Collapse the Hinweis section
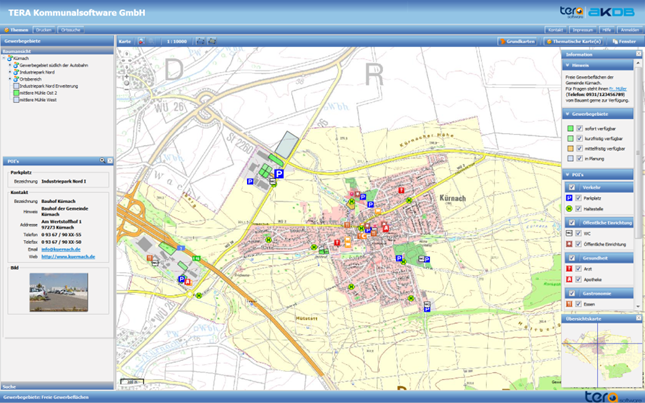Viewport: 645px width, 403px height. (568, 65)
